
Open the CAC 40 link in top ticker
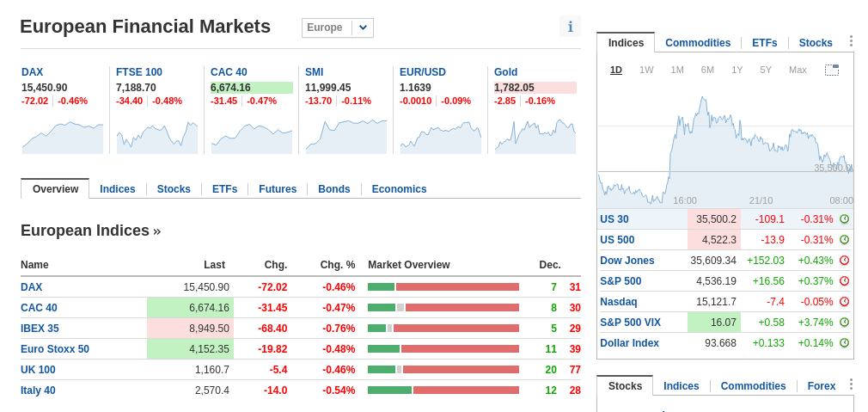[229, 72]
